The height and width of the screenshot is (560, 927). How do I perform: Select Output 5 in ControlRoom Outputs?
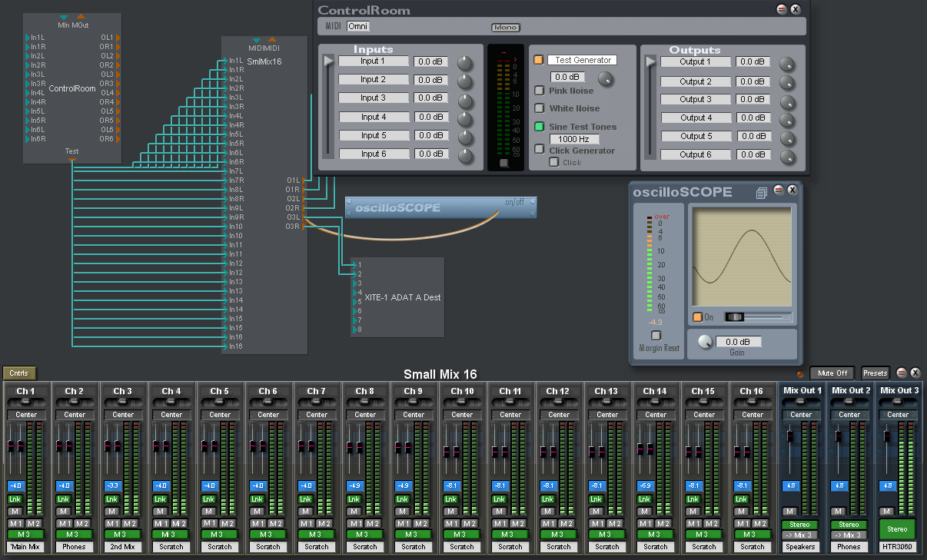696,137
